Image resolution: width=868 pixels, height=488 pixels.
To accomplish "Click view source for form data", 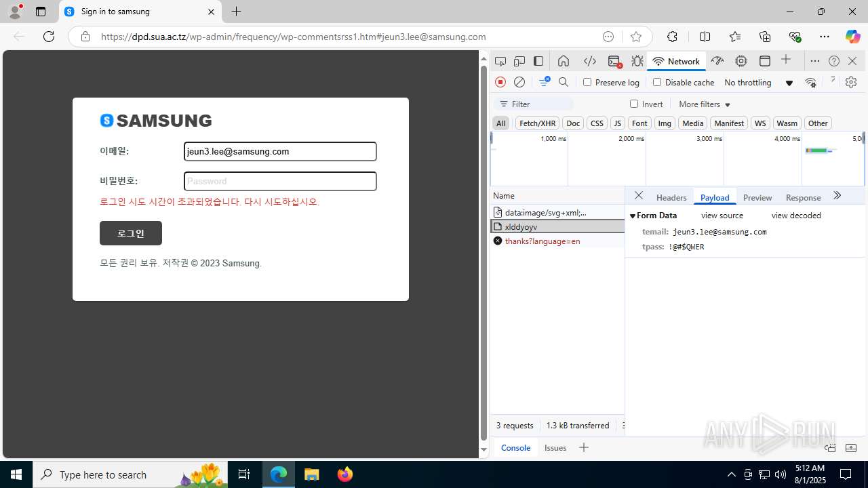I will (x=722, y=216).
